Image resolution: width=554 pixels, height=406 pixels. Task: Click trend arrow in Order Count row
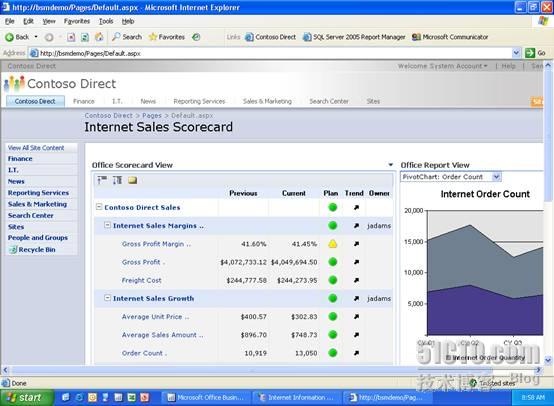pyautogui.click(x=356, y=353)
